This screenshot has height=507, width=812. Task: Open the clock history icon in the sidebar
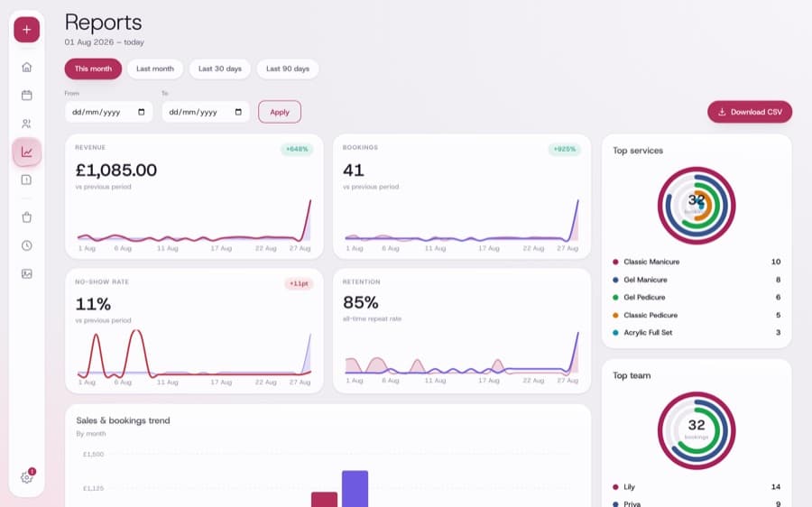click(x=26, y=245)
